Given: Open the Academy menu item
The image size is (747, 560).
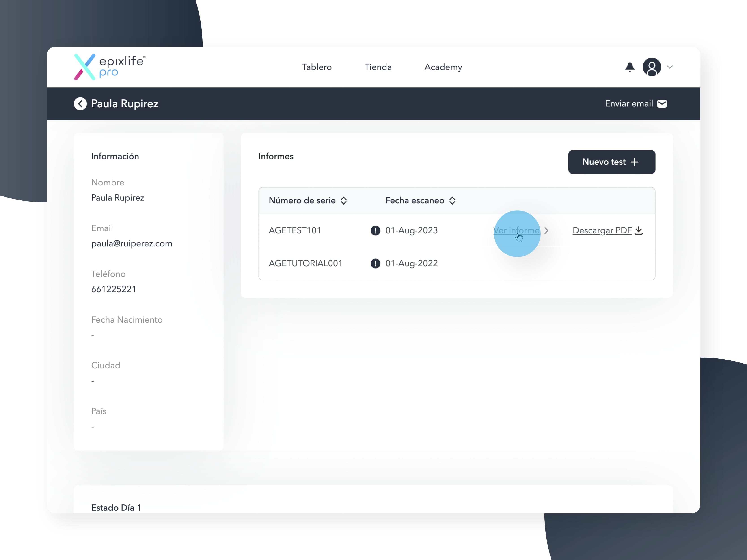Looking at the screenshot, I should pyautogui.click(x=443, y=67).
